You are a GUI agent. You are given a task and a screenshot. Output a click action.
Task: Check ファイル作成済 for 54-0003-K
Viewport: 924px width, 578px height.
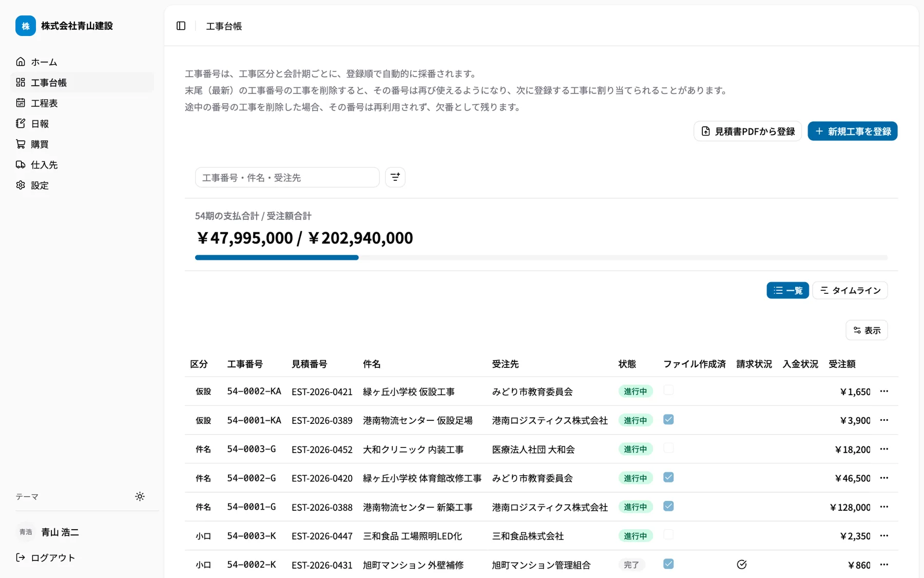click(x=668, y=535)
